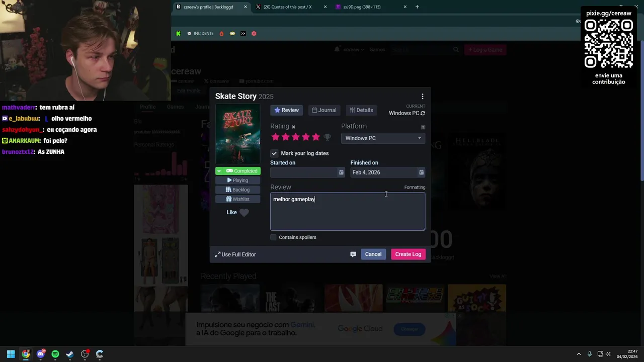Select the trophy icon beside the rating stars

(x=327, y=137)
